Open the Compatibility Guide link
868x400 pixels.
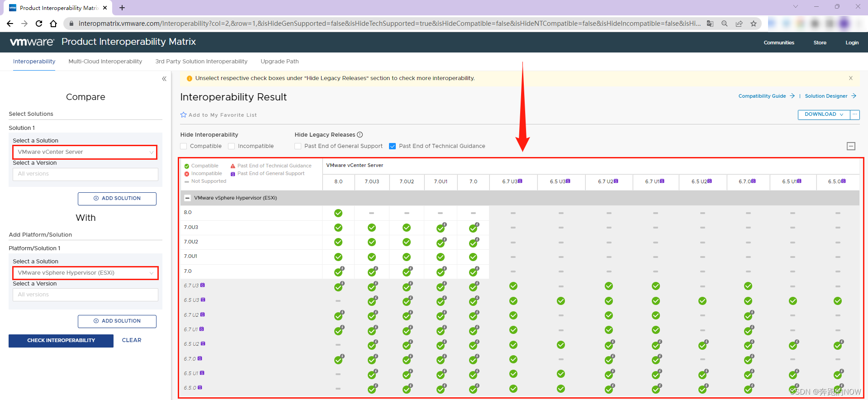pos(766,96)
